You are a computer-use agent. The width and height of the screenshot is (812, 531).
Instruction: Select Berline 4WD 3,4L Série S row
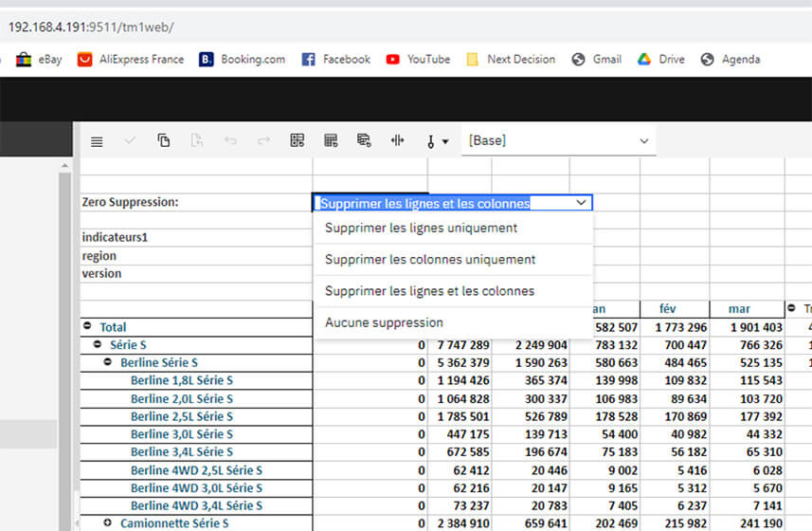pyautogui.click(x=196, y=505)
